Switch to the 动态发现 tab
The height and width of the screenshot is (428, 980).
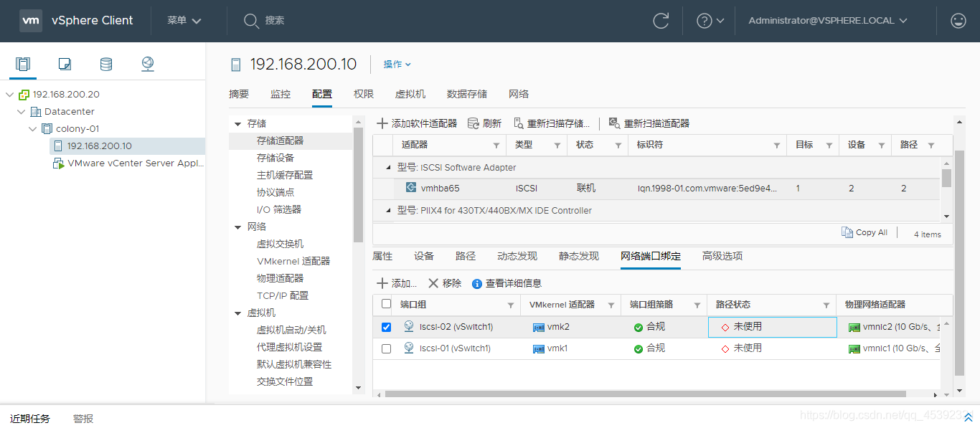517,256
